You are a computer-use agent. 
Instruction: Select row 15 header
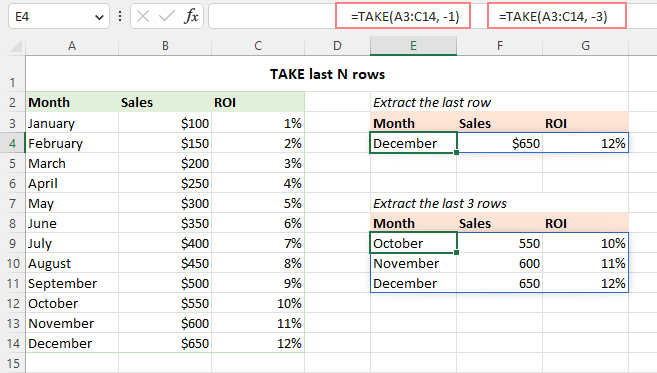13,363
